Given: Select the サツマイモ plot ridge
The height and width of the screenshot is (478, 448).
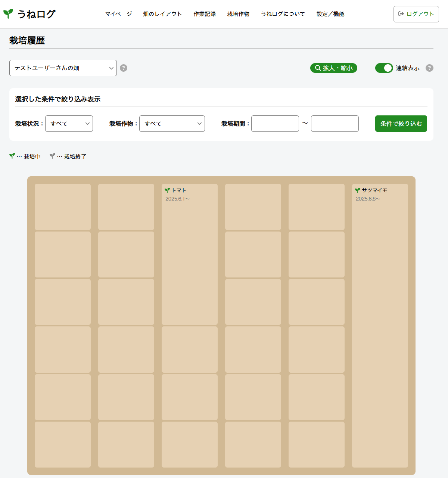Looking at the screenshot, I should [380, 326].
